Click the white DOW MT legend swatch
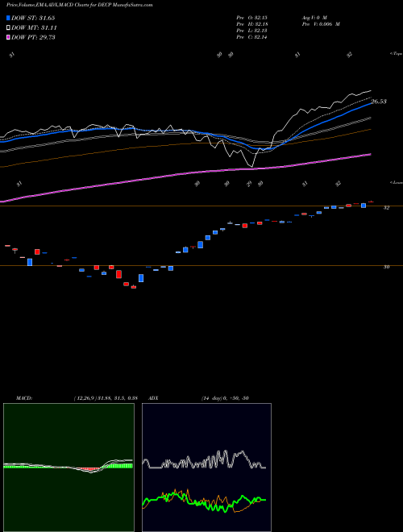403x532 pixels. pyautogui.click(x=8, y=27)
